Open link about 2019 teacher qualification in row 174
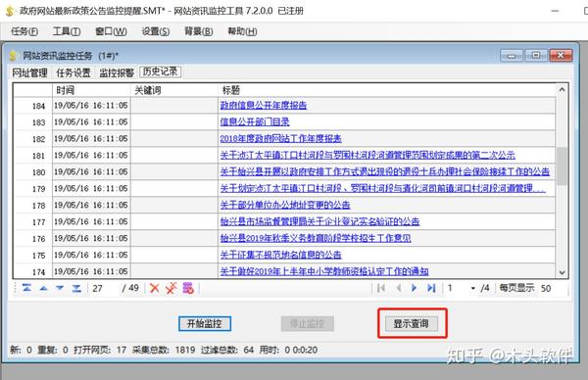Screen dimensions: 588x380 324,271
